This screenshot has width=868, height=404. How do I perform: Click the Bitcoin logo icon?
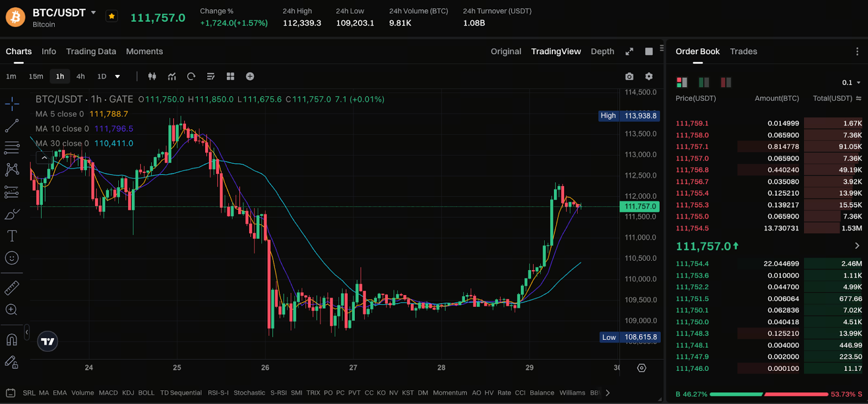(15, 17)
